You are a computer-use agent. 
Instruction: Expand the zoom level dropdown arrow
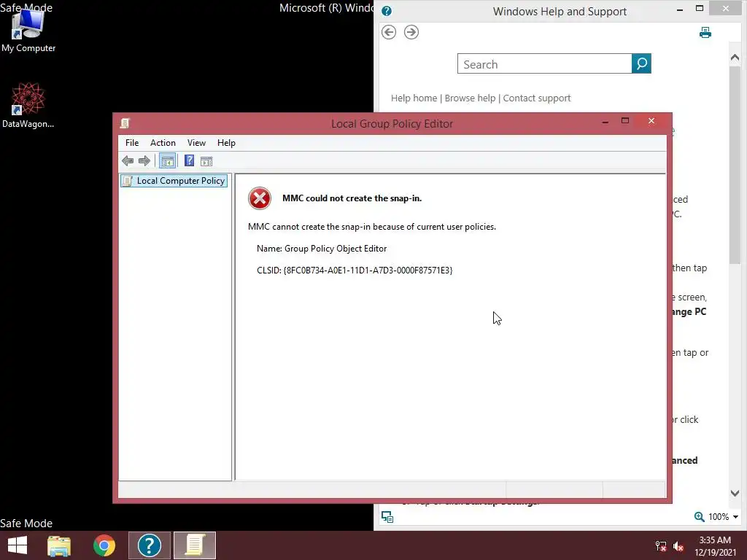pyautogui.click(x=735, y=517)
